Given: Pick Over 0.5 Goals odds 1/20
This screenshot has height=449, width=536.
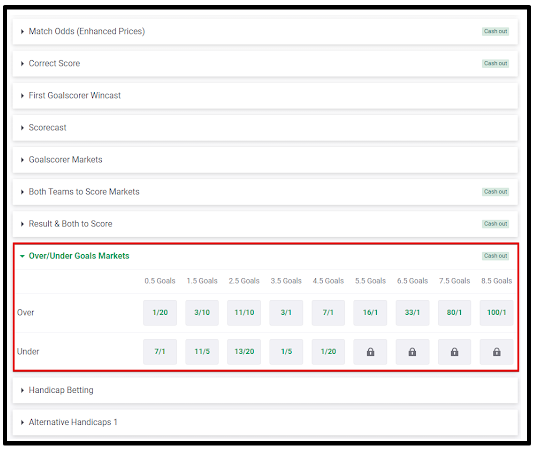Looking at the screenshot, I should [160, 313].
